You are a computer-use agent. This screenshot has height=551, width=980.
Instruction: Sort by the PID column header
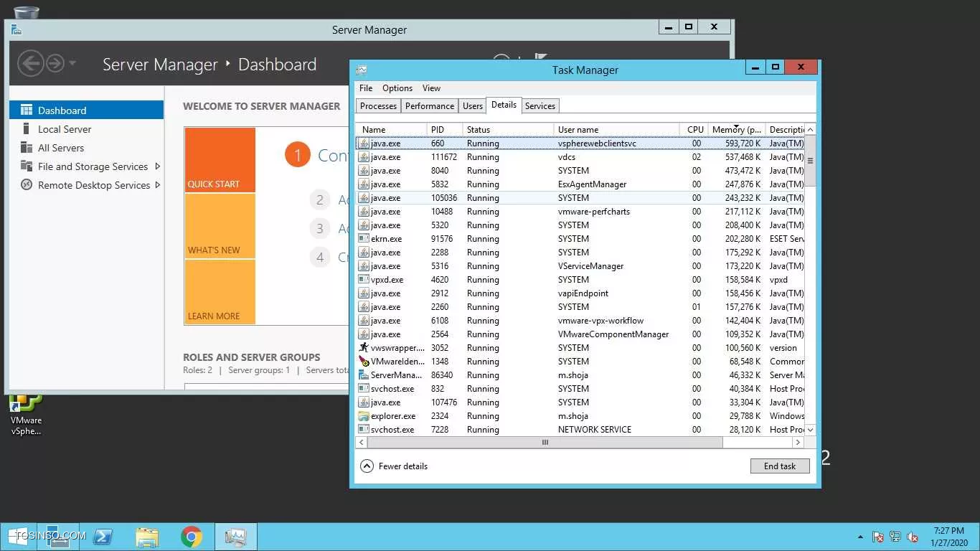445,130
